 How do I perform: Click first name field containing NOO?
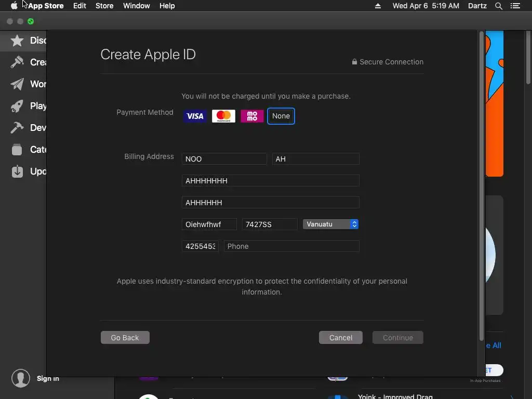[x=224, y=159]
